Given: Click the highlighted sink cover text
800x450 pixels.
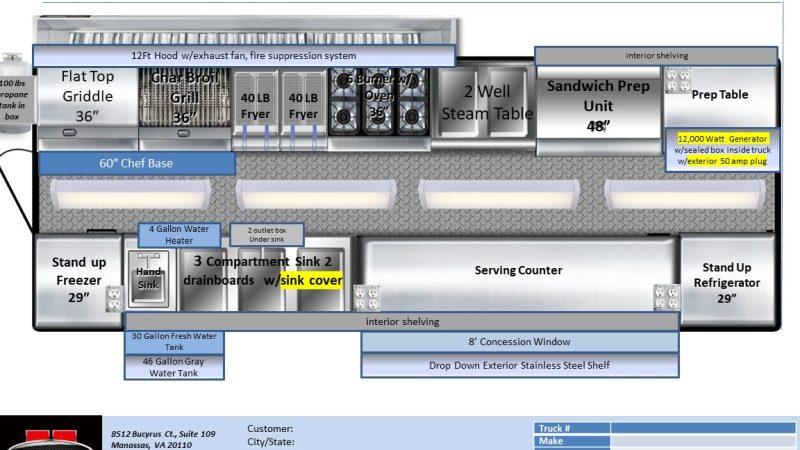Looking at the screenshot, I should [x=311, y=280].
